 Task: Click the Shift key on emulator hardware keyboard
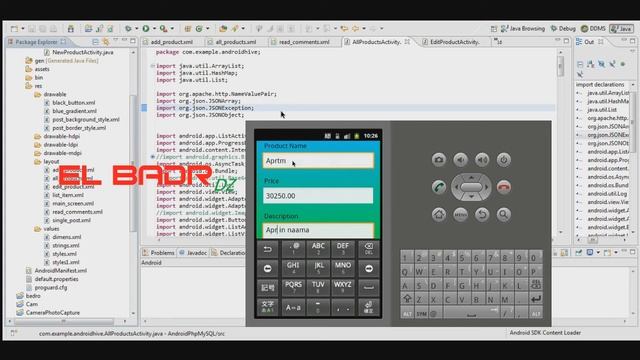(407, 299)
